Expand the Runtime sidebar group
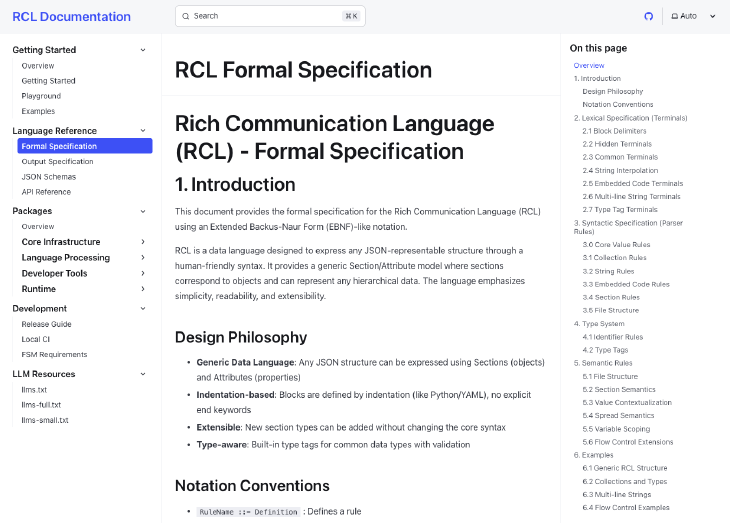This screenshot has width=730, height=523. (143, 289)
